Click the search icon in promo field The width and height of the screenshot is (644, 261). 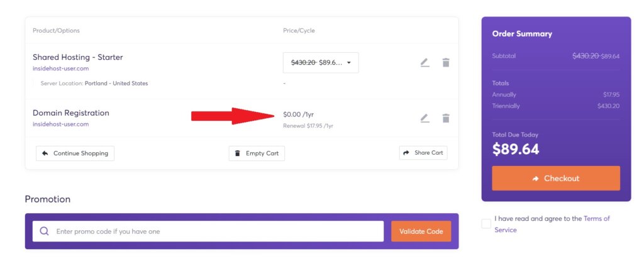pyautogui.click(x=44, y=231)
